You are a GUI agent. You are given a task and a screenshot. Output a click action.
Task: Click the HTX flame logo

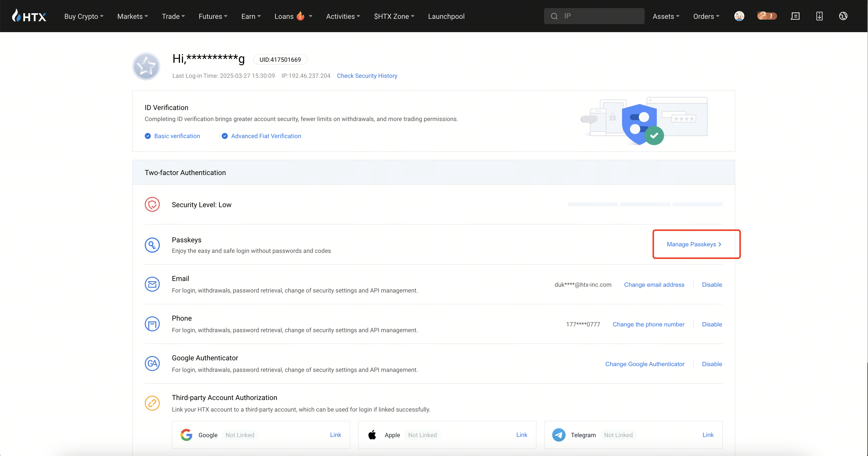[29, 16]
